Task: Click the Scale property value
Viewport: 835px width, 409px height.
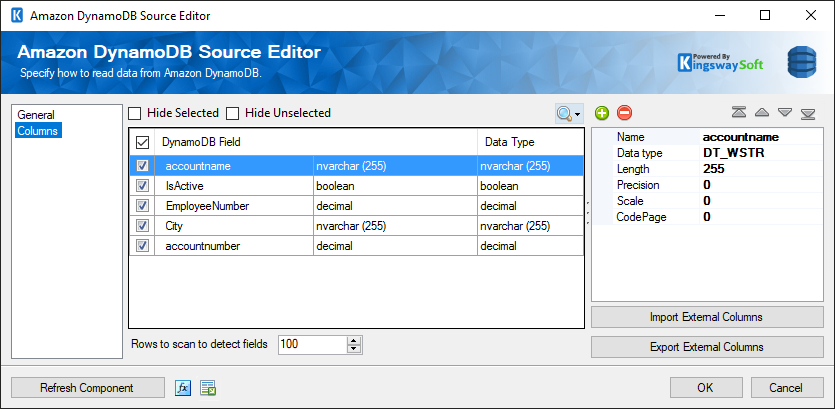Action: click(761, 201)
